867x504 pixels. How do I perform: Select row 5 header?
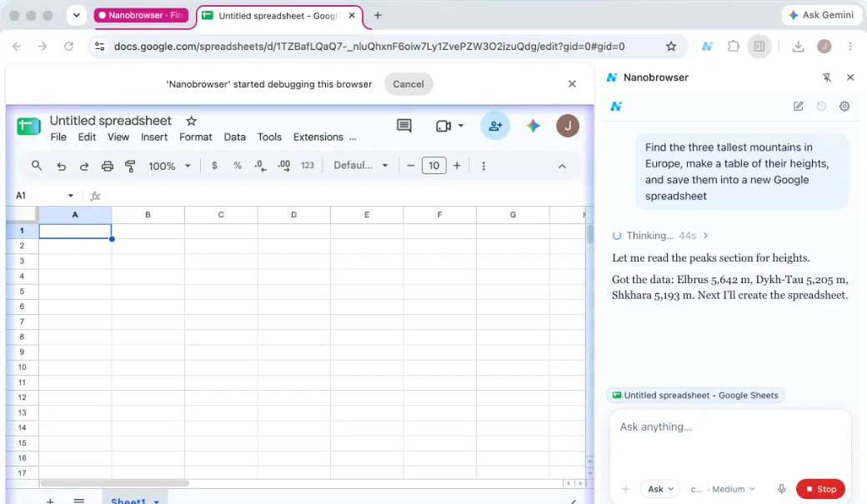[23, 292]
